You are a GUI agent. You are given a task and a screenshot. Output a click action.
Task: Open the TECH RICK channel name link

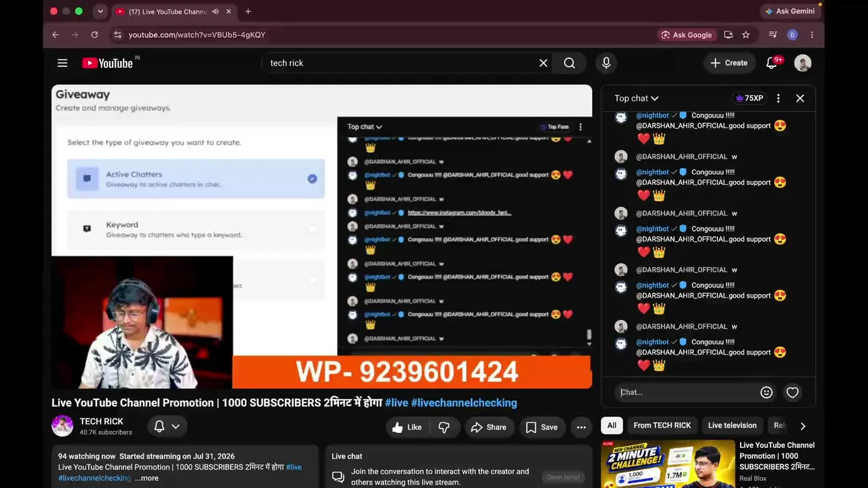[x=102, y=422]
